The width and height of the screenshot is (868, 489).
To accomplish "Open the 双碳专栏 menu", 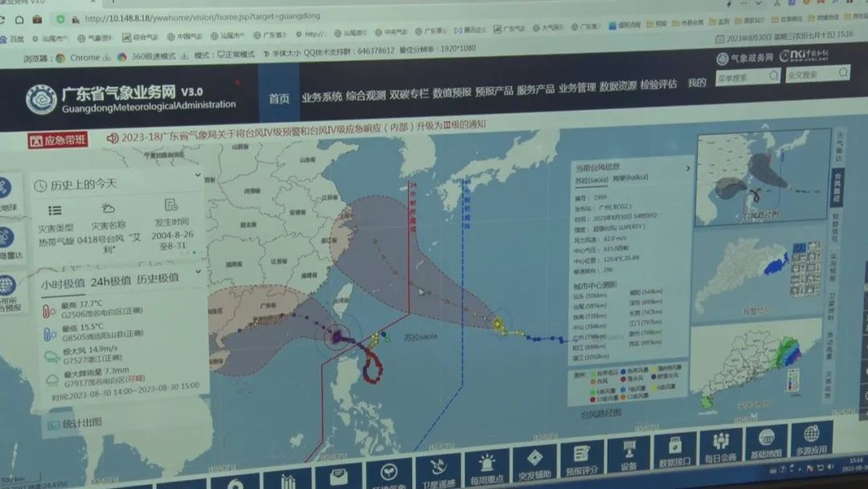I will (408, 93).
